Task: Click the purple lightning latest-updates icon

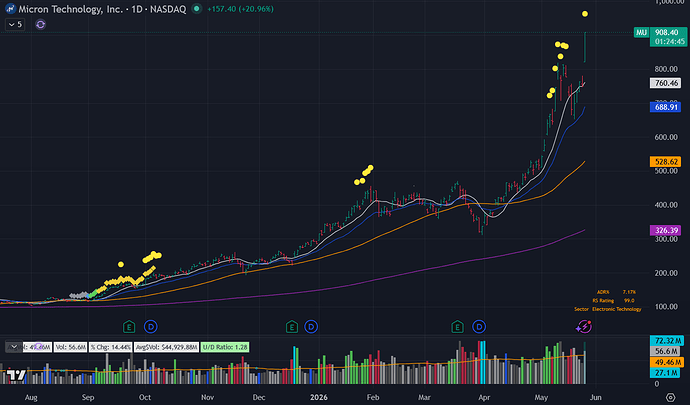Action: point(584,327)
